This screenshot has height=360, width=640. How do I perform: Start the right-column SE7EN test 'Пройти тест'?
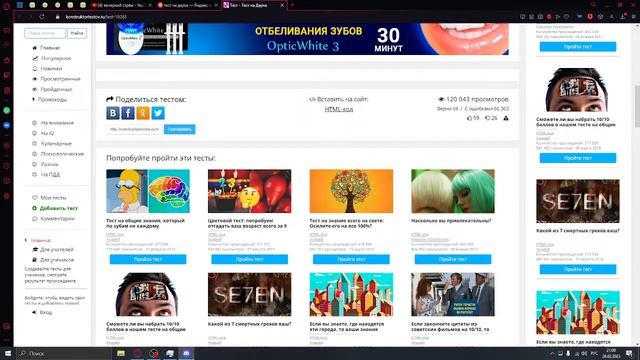(578, 269)
